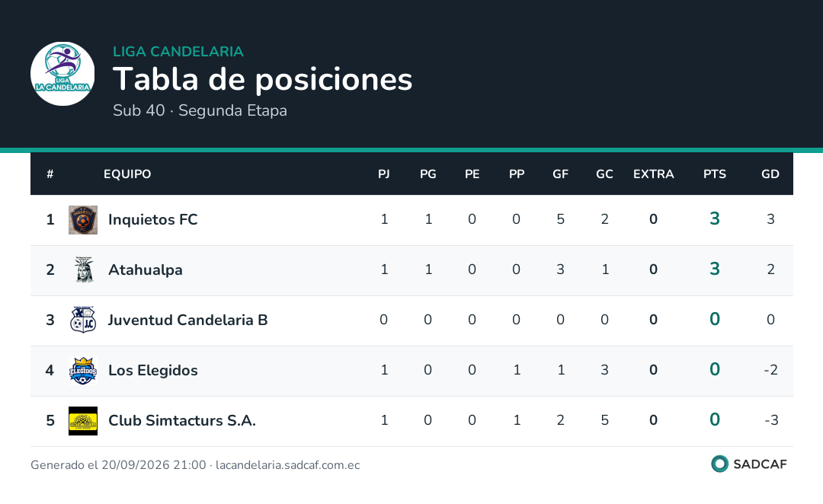Click the Los Elegidos crown shield logo
The width and height of the screenshot is (823, 504).
pyautogui.click(x=83, y=370)
